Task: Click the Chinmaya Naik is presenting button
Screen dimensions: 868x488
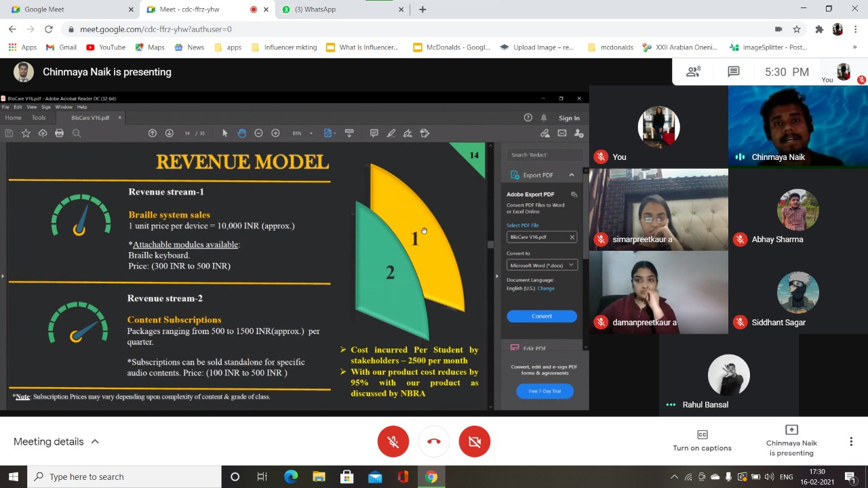Action: pos(791,441)
